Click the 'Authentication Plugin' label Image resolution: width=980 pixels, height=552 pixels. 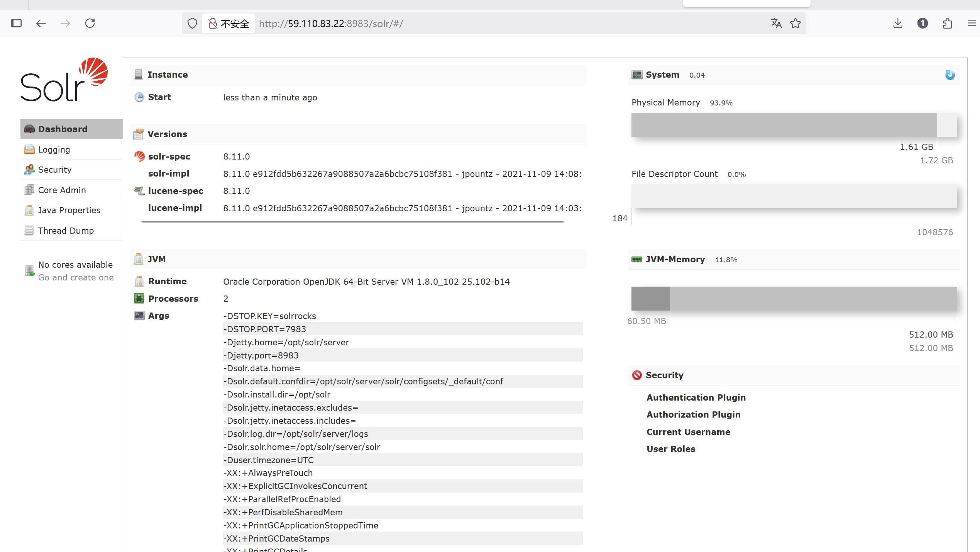[x=696, y=397]
